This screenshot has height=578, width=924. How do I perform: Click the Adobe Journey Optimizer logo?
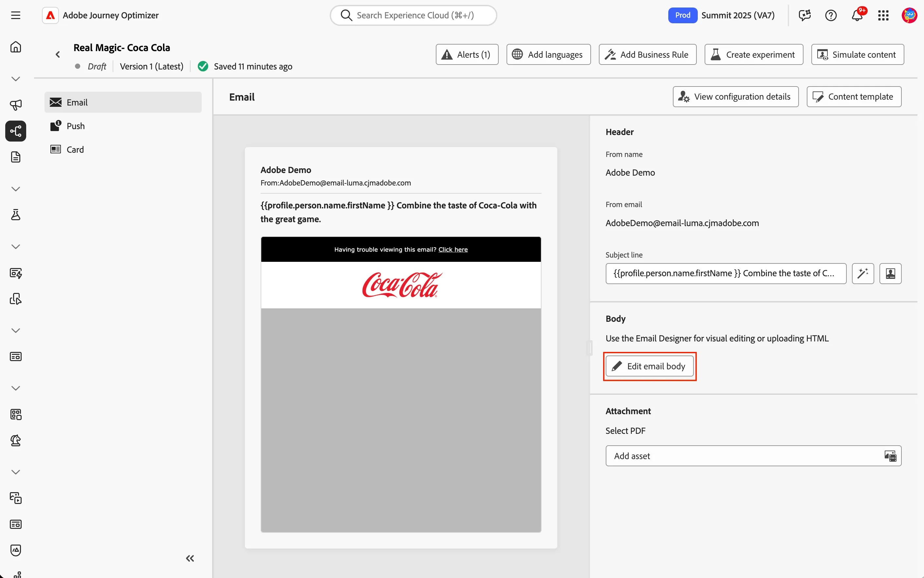click(x=50, y=15)
